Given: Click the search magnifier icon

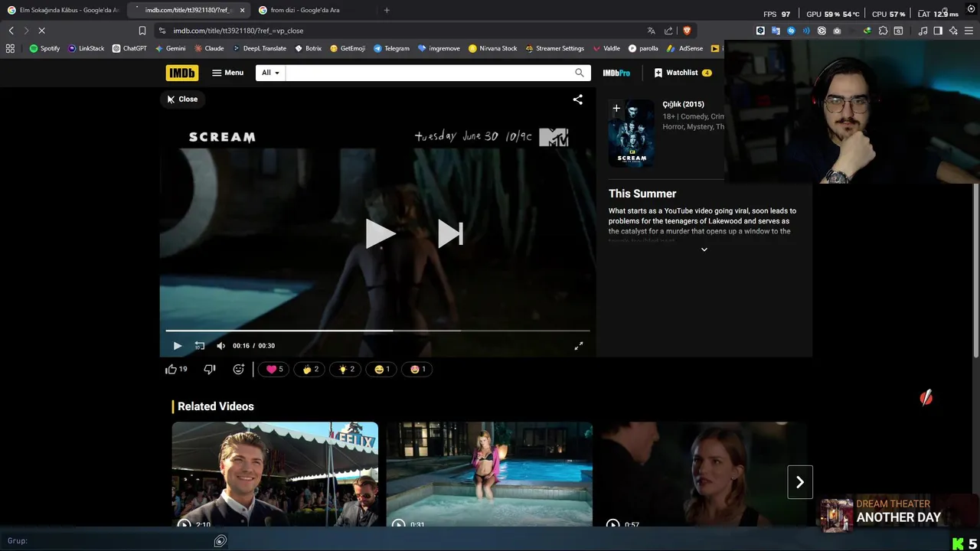Looking at the screenshot, I should coord(580,73).
